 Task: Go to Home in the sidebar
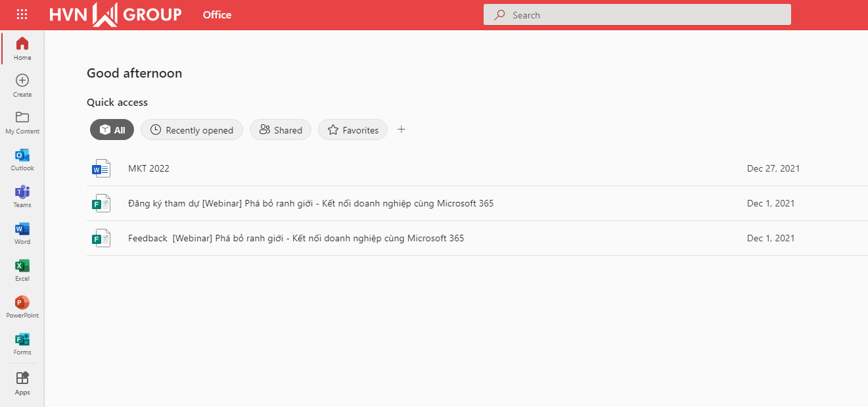click(22, 49)
